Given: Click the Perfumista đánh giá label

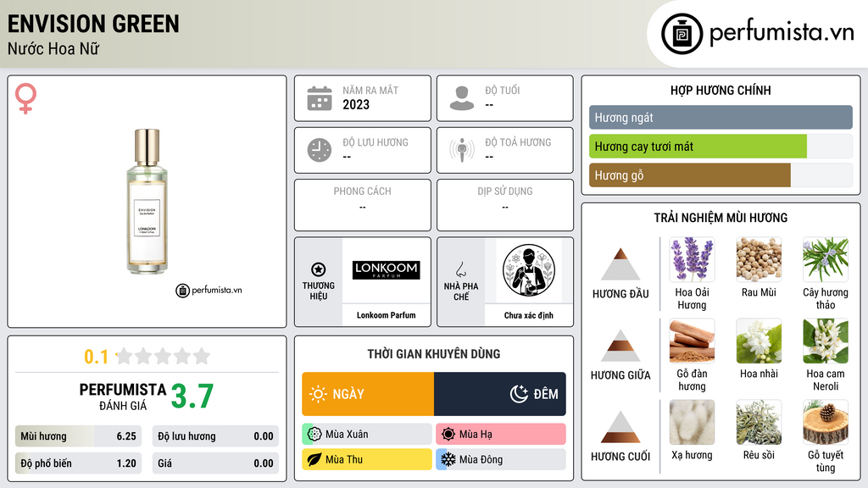Looking at the screenshot, I should pos(123,396).
